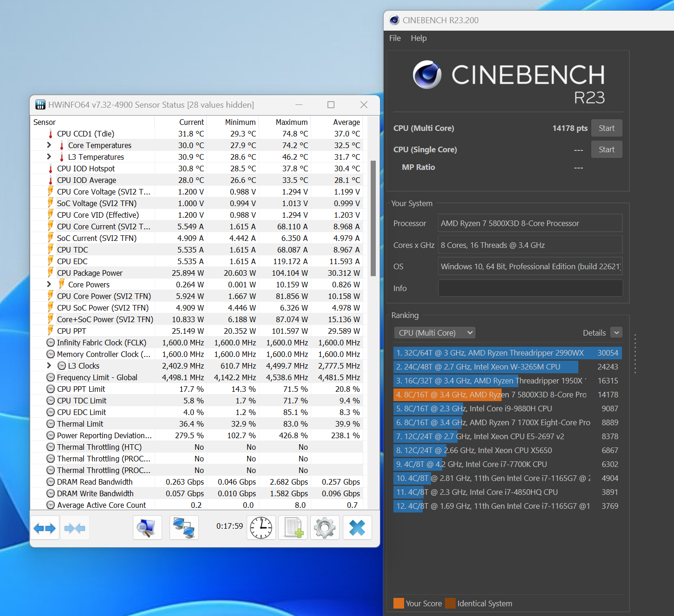674x616 pixels.
Task: Select the Xeon CPU X5650 ranking row
Action: pos(508,450)
